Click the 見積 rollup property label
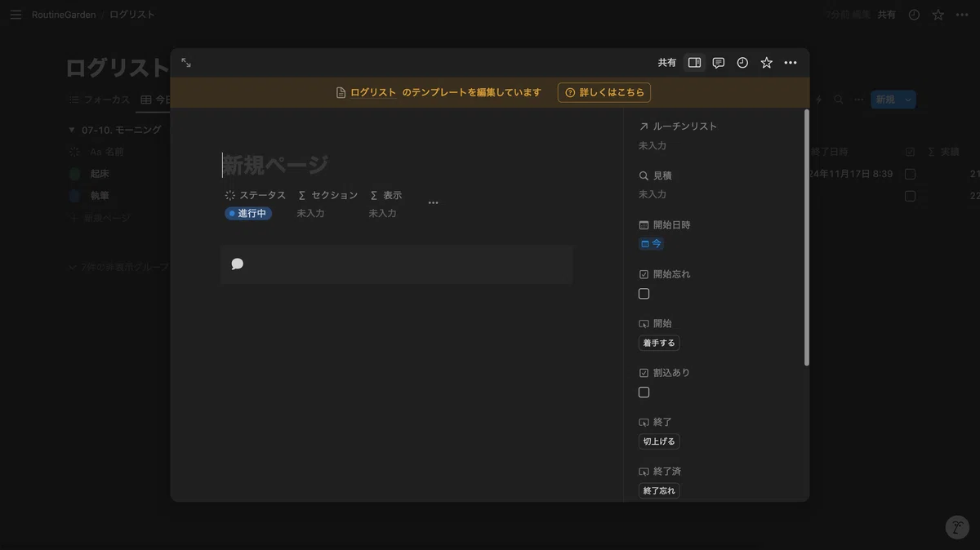980x550 pixels. coord(656,175)
